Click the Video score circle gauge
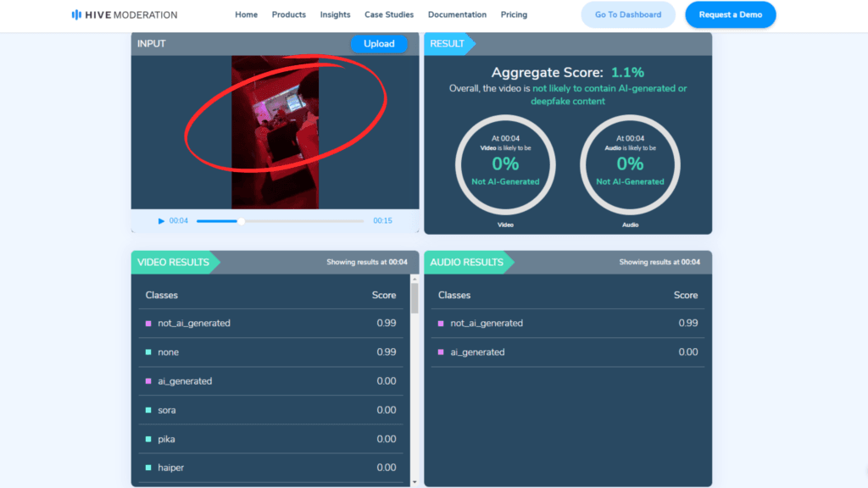 [505, 164]
